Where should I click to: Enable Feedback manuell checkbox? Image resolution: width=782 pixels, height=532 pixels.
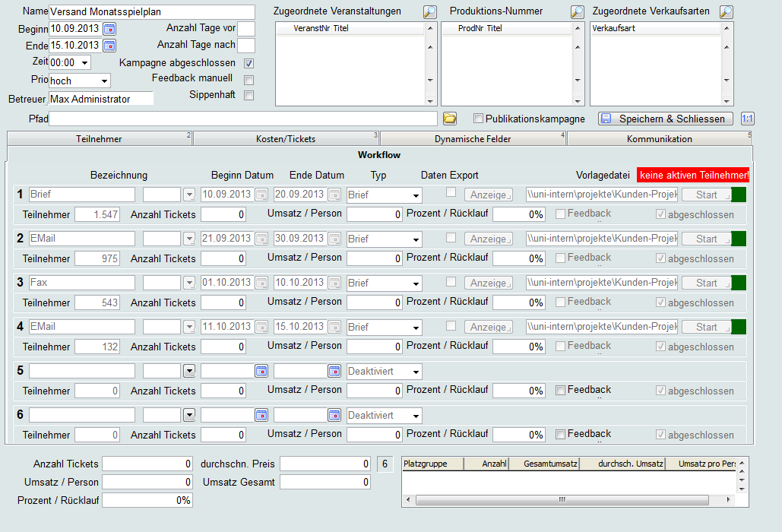[249, 80]
